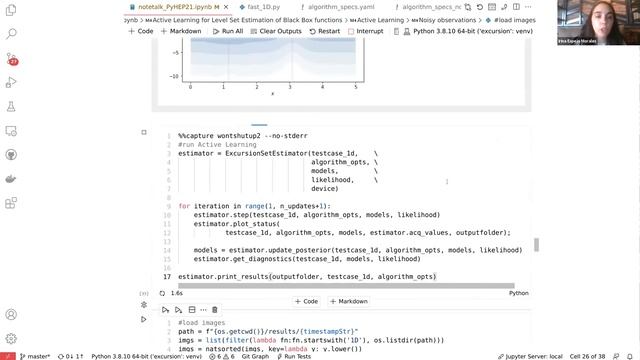640x360 pixels.
Task: Open variables panel icon in editor title
Action: [492, 7]
